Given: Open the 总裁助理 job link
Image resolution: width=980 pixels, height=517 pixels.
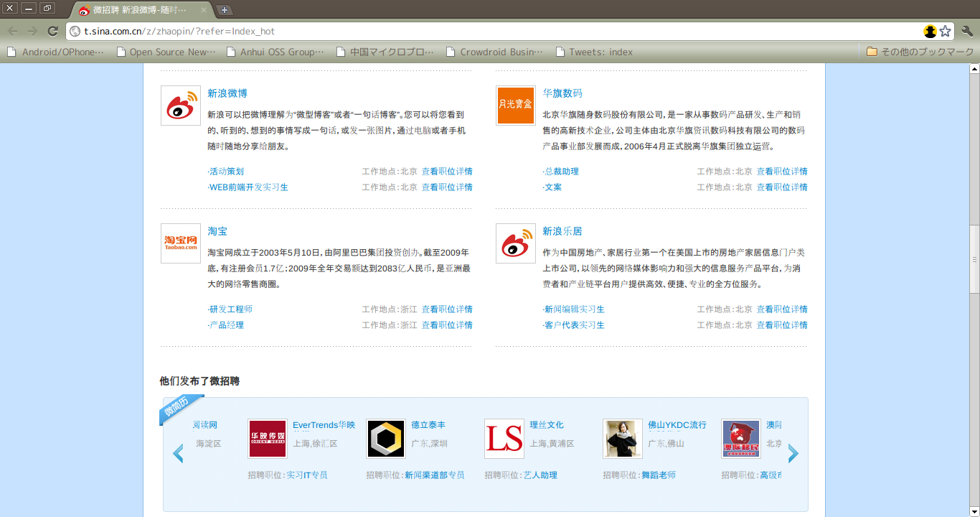Looking at the screenshot, I should tap(561, 172).
